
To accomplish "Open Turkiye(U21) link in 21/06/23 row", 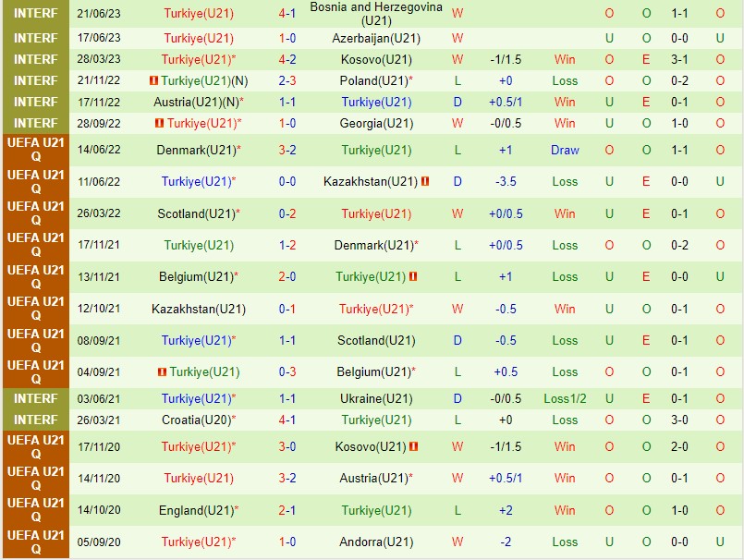I will 199,14.
